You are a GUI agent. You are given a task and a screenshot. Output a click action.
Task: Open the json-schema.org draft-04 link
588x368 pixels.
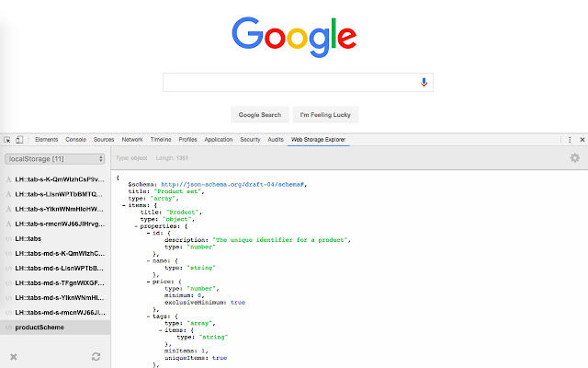click(x=232, y=184)
